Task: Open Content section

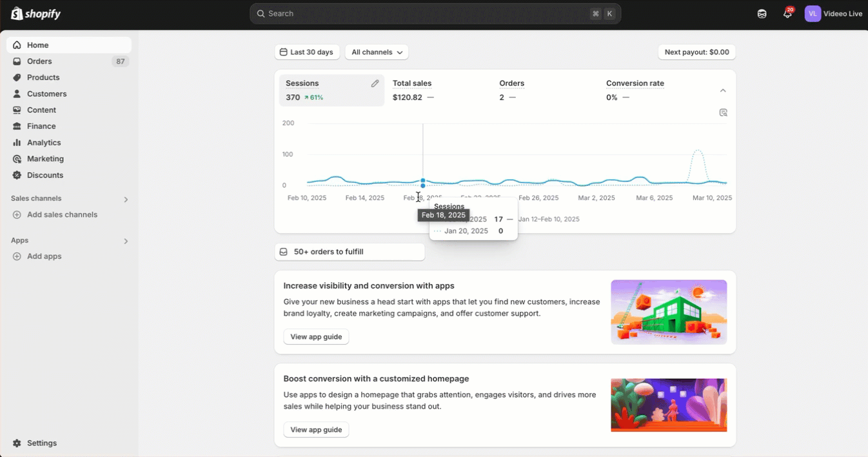Action: coord(69,110)
